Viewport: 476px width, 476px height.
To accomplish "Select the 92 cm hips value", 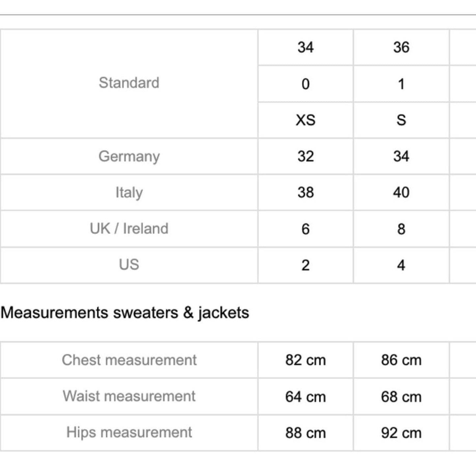I will click(x=401, y=433).
